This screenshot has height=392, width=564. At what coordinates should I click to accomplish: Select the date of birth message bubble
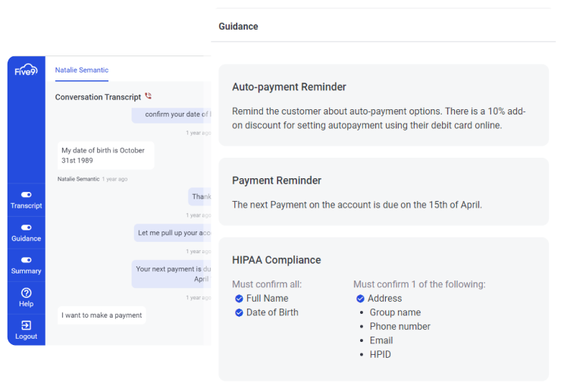(x=105, y=155)
